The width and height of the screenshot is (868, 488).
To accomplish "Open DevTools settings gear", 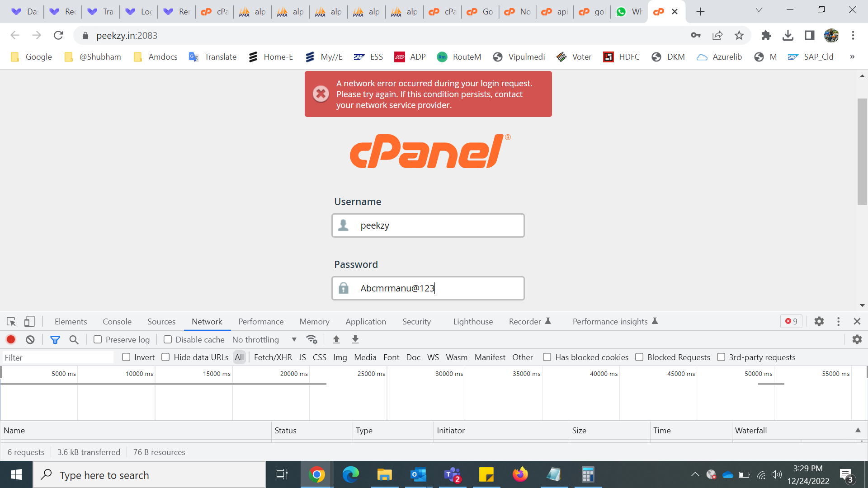I will (x=819, y=321).
